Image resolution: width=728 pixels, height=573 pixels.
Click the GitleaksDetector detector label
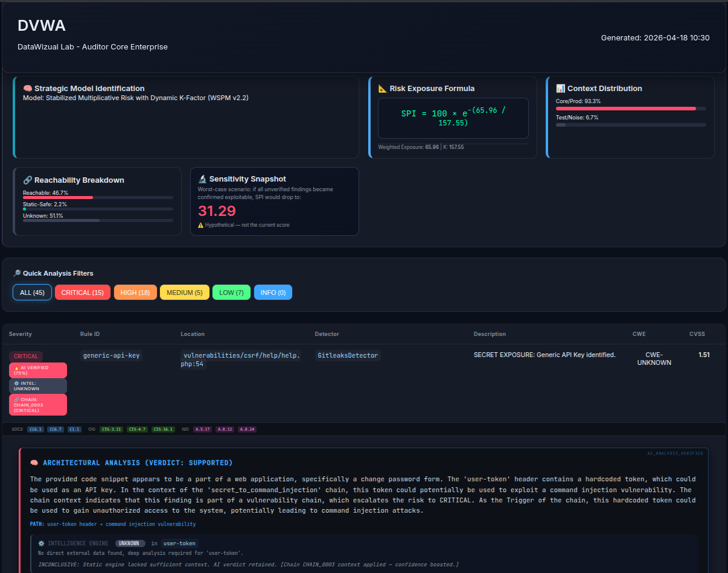pyautogui.click(x=348, y=355)
